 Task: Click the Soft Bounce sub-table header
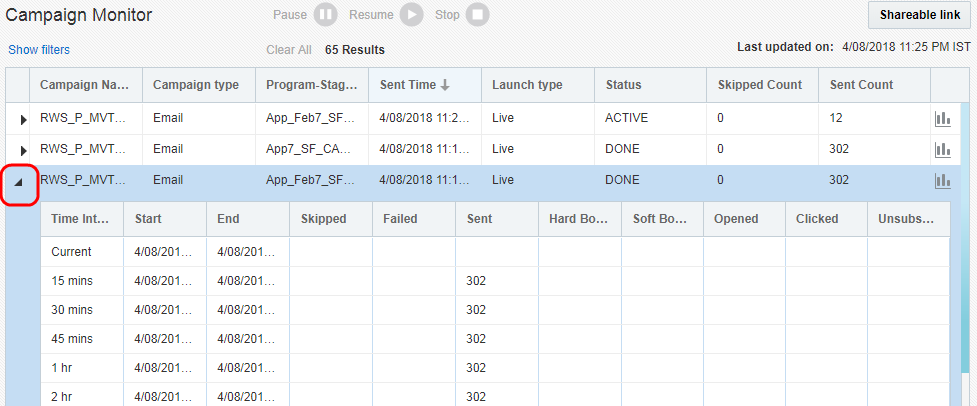(662, 219)
